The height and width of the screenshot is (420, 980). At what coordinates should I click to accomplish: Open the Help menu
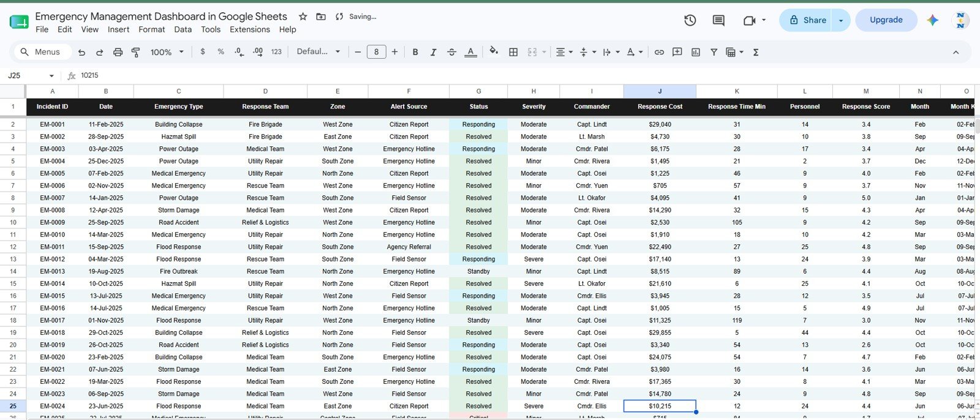tap(287, 29)
